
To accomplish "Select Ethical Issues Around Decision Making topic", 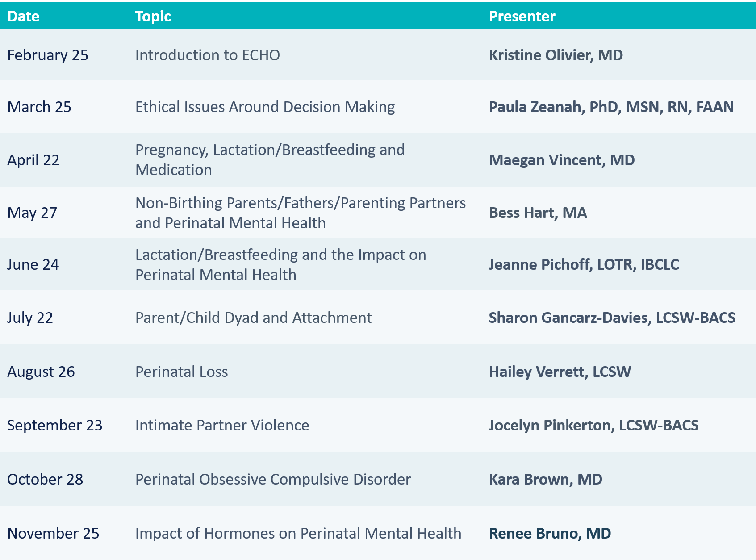I will tap(265, 107).
